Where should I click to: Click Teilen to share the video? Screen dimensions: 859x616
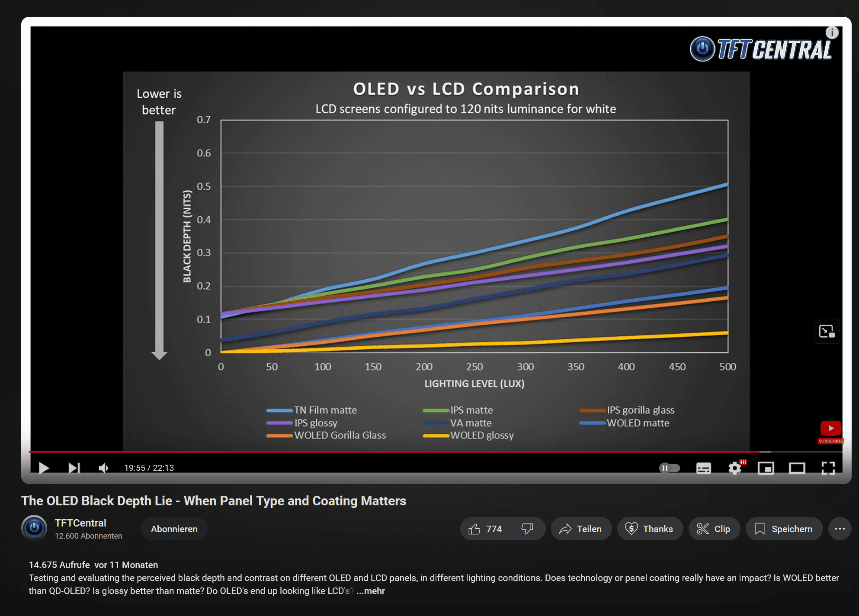581,529
